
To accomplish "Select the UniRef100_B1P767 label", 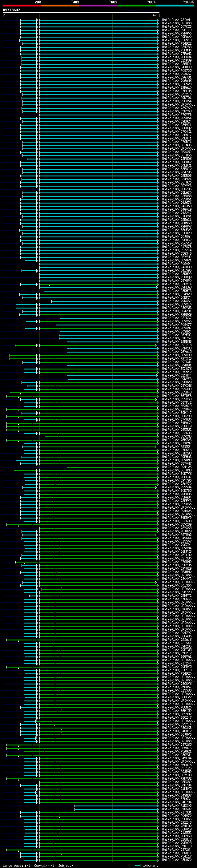I will click(x=177, y=338).
